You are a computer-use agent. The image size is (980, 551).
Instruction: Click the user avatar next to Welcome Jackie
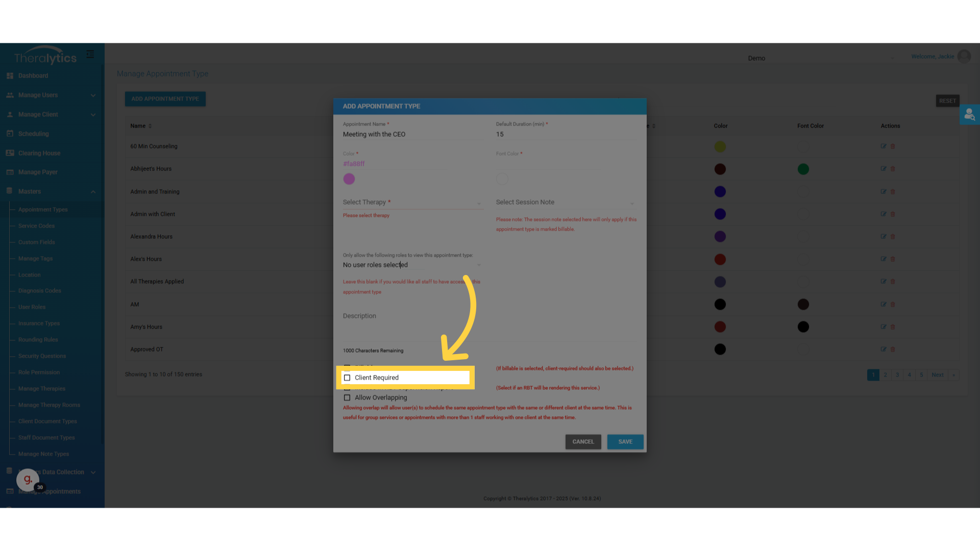(964, 57)
